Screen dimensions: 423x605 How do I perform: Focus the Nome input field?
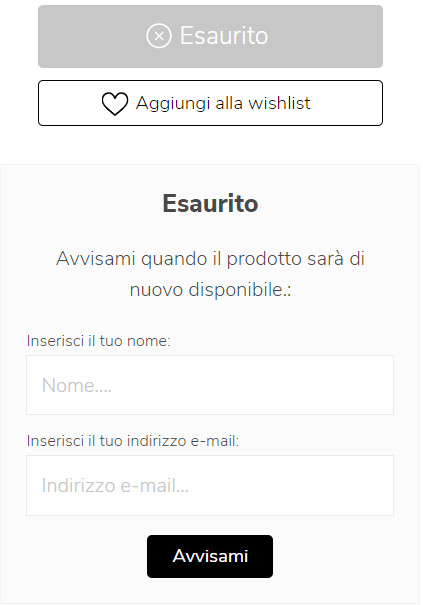tap(210, 385)
